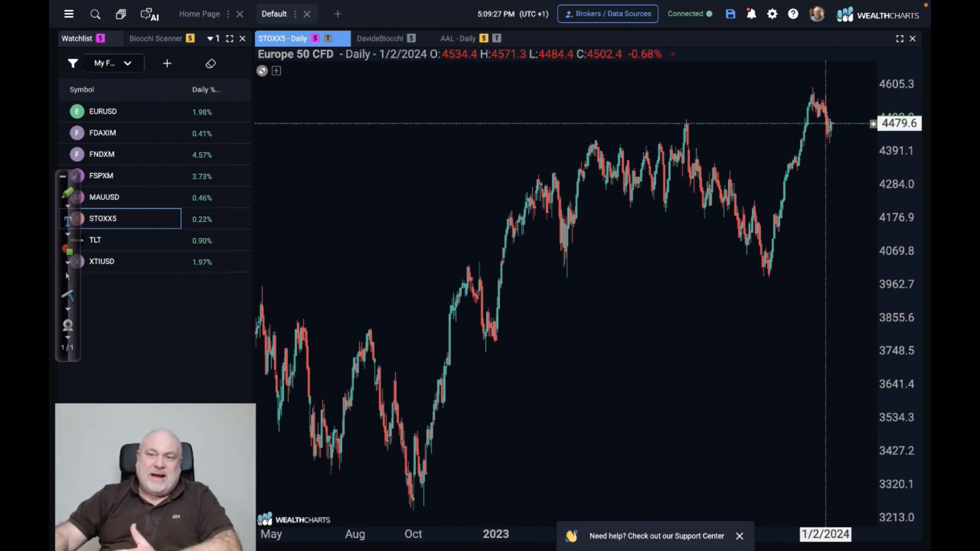The height and width of the screenshot is (551, 980).
Task: Open the panel tab count dropdown arrow
Action: [x=210, y=38]
